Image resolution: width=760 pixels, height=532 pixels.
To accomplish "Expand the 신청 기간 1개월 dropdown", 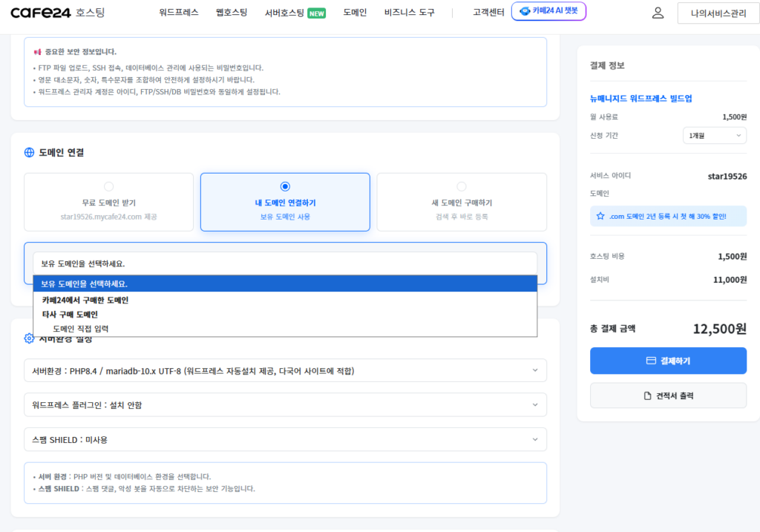I will click(715, 135).
